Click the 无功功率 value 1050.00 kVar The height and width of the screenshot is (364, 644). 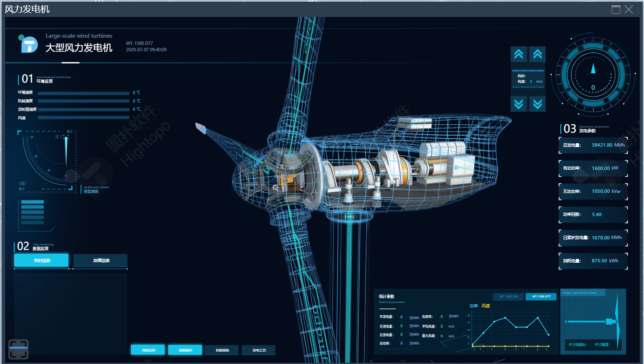pos(606,191)
